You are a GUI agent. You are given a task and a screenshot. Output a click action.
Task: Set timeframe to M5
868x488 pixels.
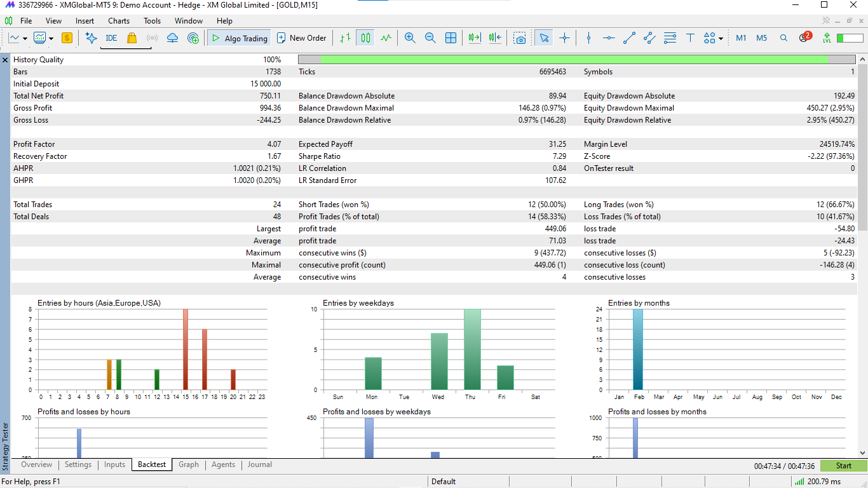tap(761, 38)
